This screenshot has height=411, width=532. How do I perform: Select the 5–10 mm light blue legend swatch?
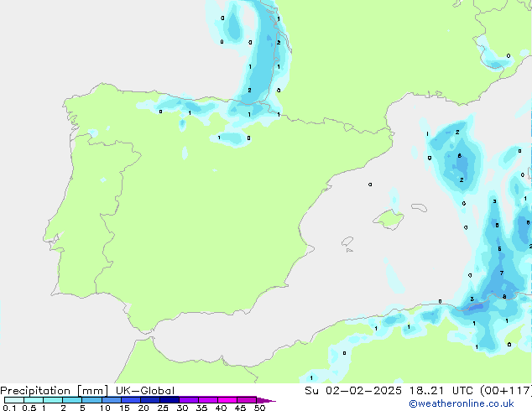(92, 400)
